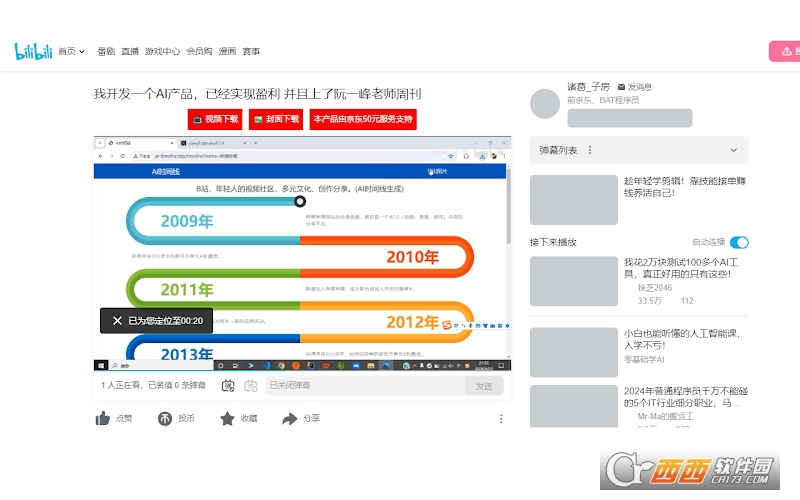The image size is (800, 500).
Task: Click the grey follow bar under uploader description
Action: [630, 118]
